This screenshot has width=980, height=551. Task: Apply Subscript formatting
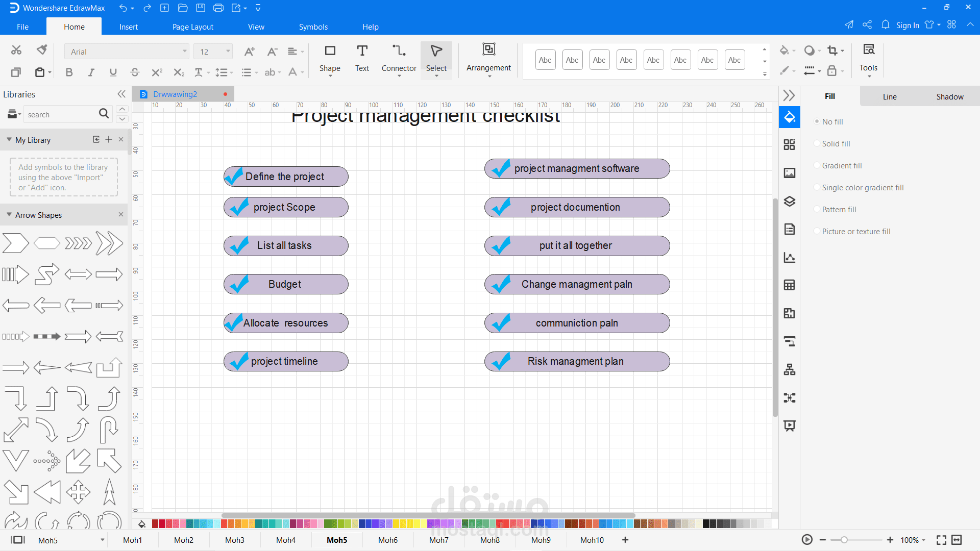(179, 72)
